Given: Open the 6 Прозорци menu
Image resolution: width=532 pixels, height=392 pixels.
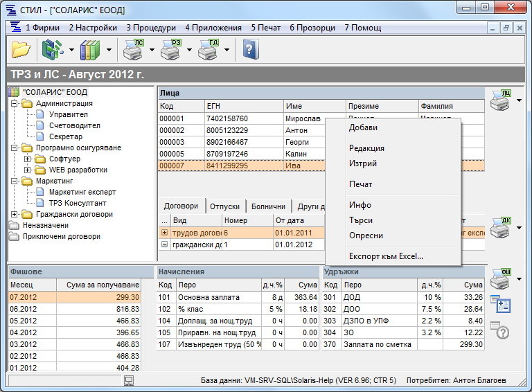Looking at the screenshot, I should pos(312,28).
